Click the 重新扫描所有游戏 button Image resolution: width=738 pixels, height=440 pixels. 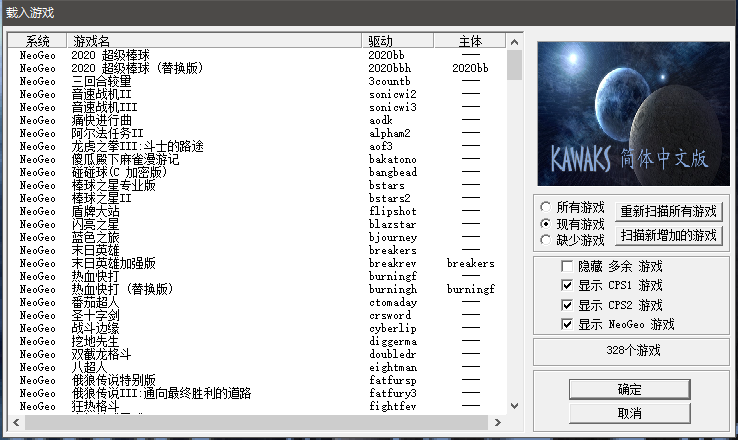coord(669,212)
